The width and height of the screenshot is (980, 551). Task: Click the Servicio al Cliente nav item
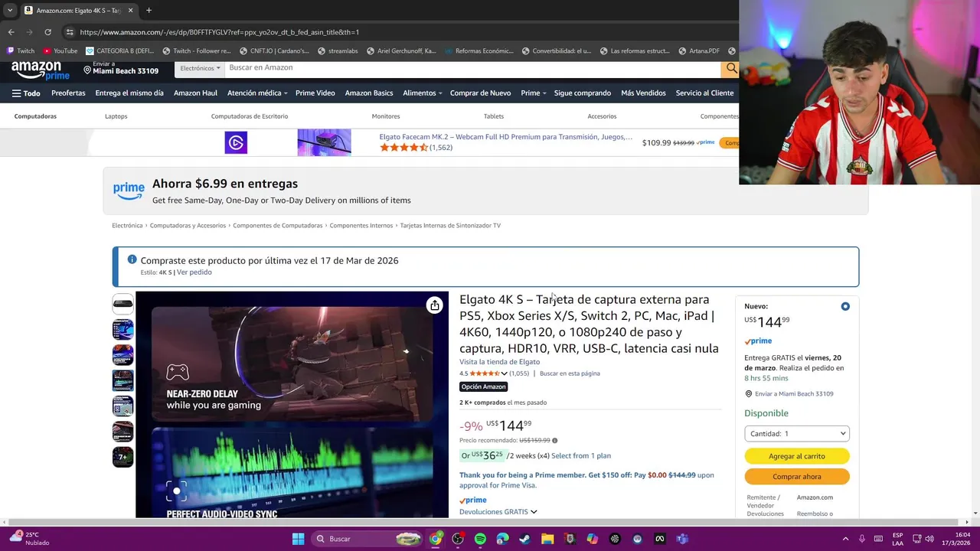tap(704, 93)
